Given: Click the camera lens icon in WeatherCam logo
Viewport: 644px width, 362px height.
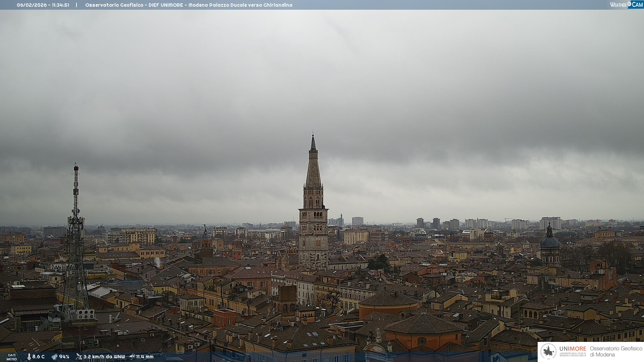Looking at the screenshot, I should [x=629, y=4].
